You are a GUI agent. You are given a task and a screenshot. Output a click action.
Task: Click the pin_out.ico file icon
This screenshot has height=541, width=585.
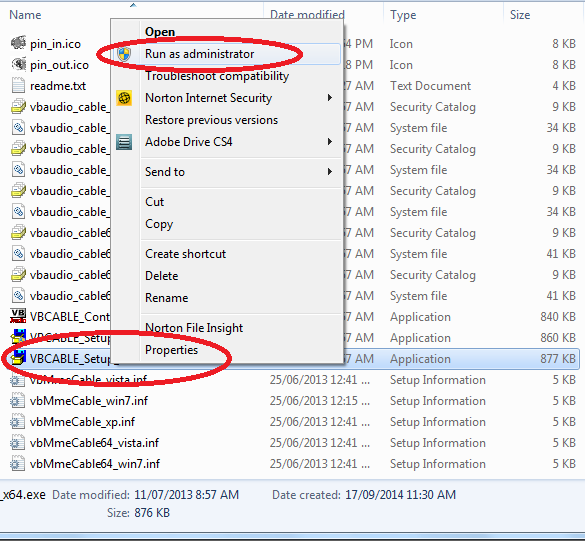tap(18, 64)
